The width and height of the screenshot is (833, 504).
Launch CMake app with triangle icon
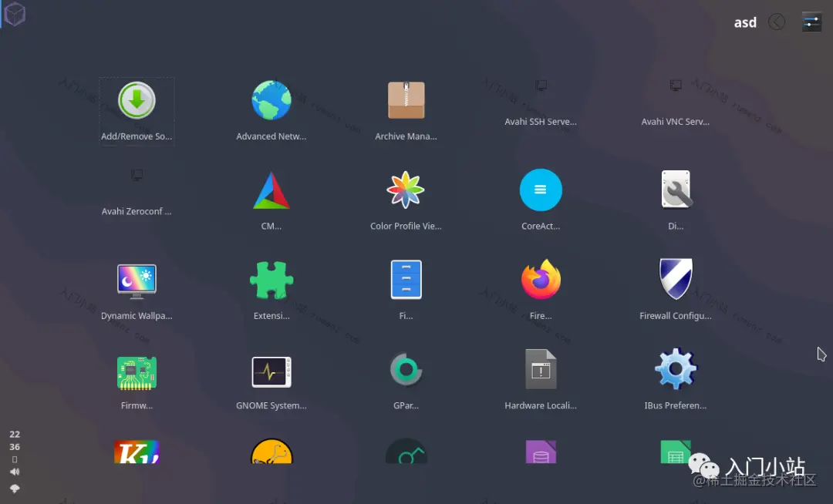click(x=271, y=200)
